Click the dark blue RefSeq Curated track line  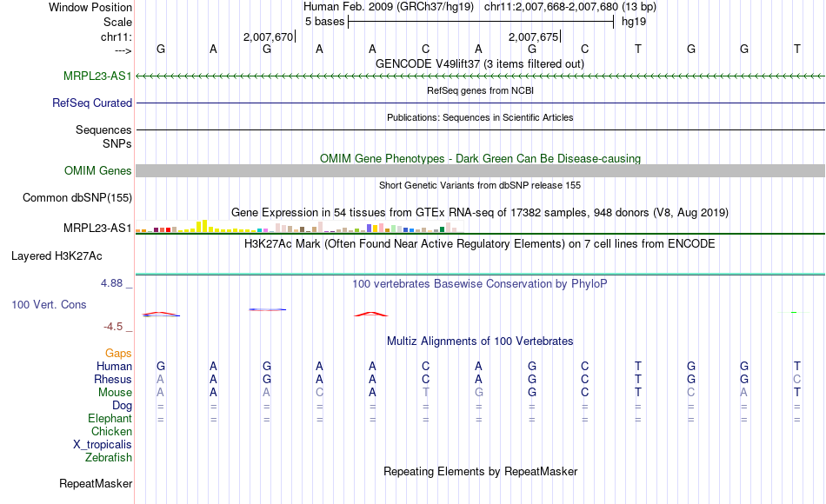click(480, 103)
